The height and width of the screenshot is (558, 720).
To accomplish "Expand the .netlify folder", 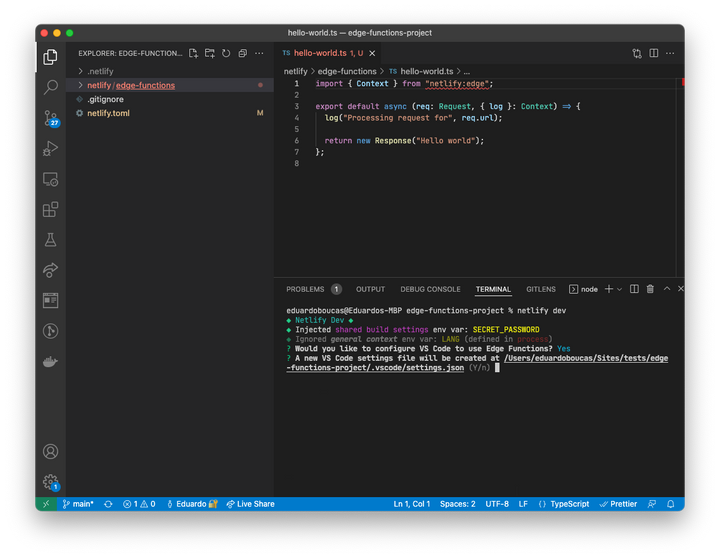I will pyautogui.click(x=100, y=72).
